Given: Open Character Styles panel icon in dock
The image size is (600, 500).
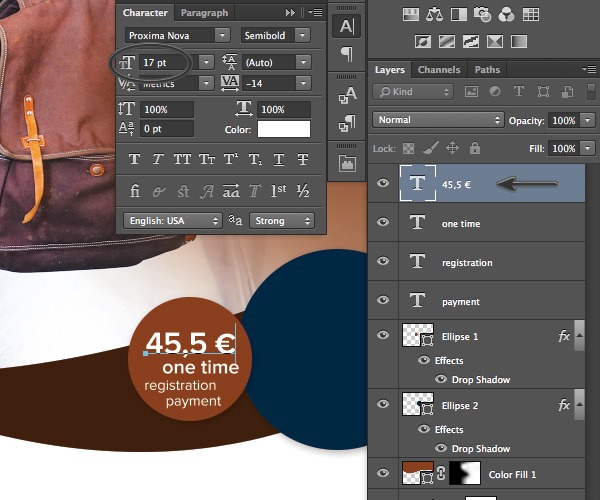Looking at the screenshot, I should click(x=347, y=96).
